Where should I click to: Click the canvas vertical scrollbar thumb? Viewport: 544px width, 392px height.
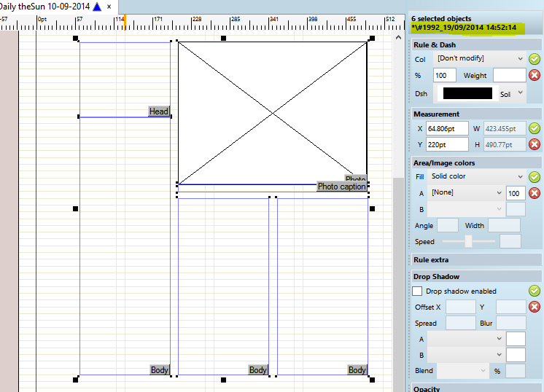pyautogui.click(x=399, y=284)
